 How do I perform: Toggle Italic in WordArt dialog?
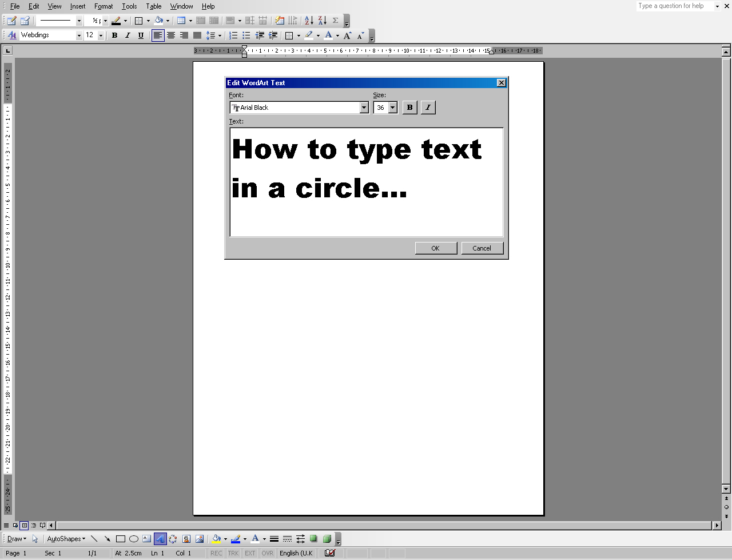point(428,108)
